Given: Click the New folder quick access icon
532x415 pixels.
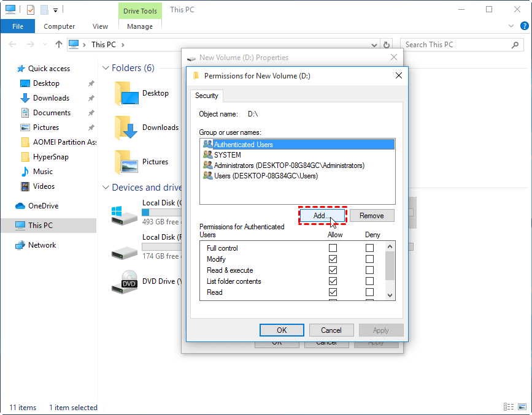Looking at the screenshot, I should pos(44,9).
